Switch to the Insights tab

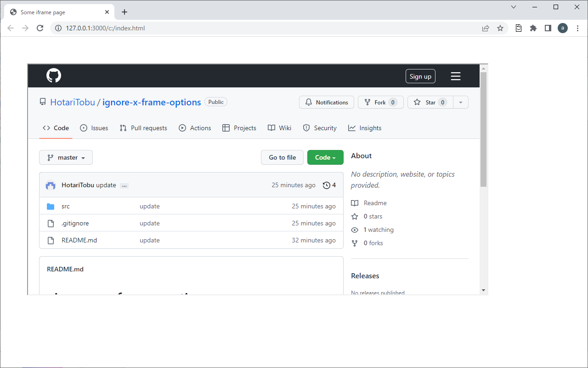365,128
